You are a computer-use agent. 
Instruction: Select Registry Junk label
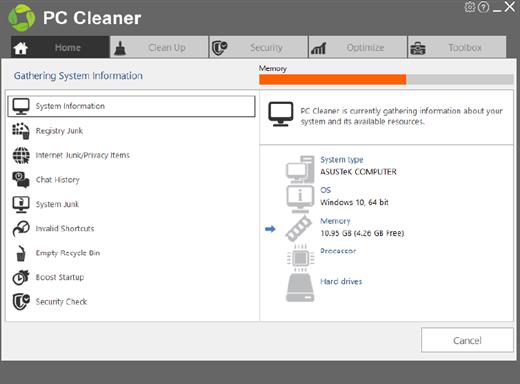[59, 131]
